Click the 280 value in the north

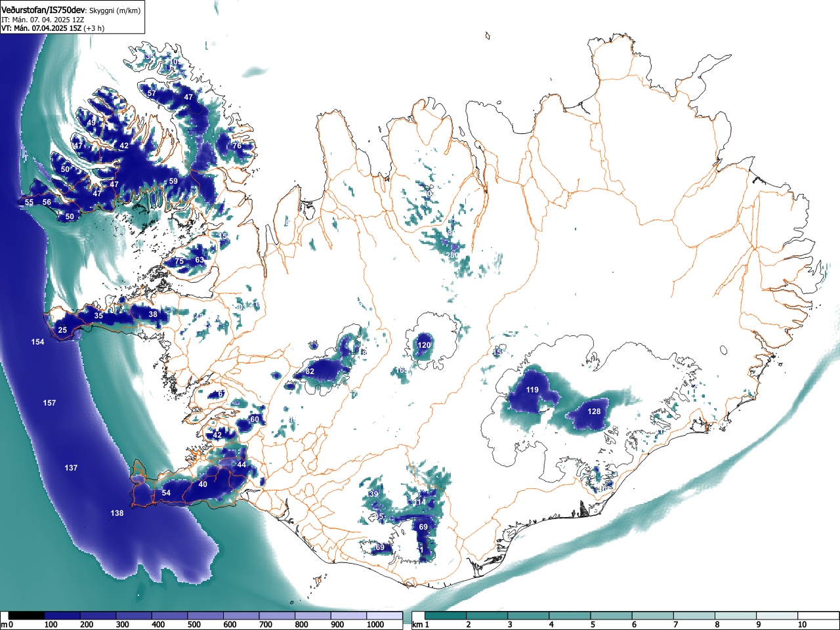(x=451, y=255)
